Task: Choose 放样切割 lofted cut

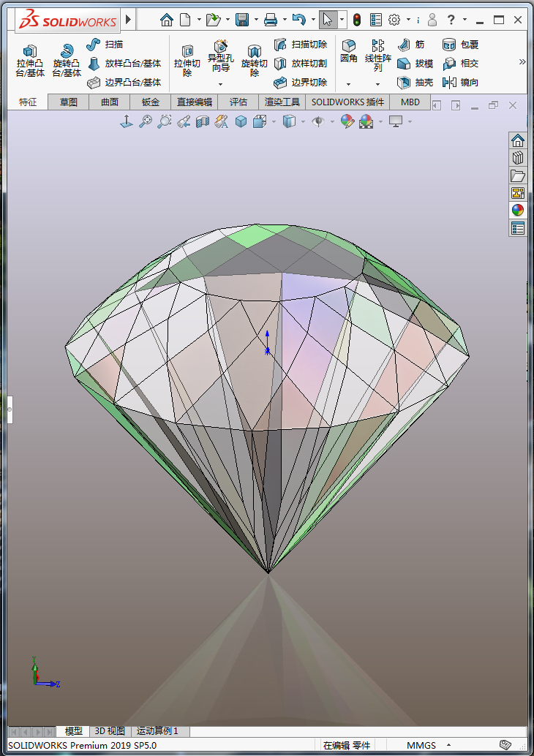Action: [301, 63]
